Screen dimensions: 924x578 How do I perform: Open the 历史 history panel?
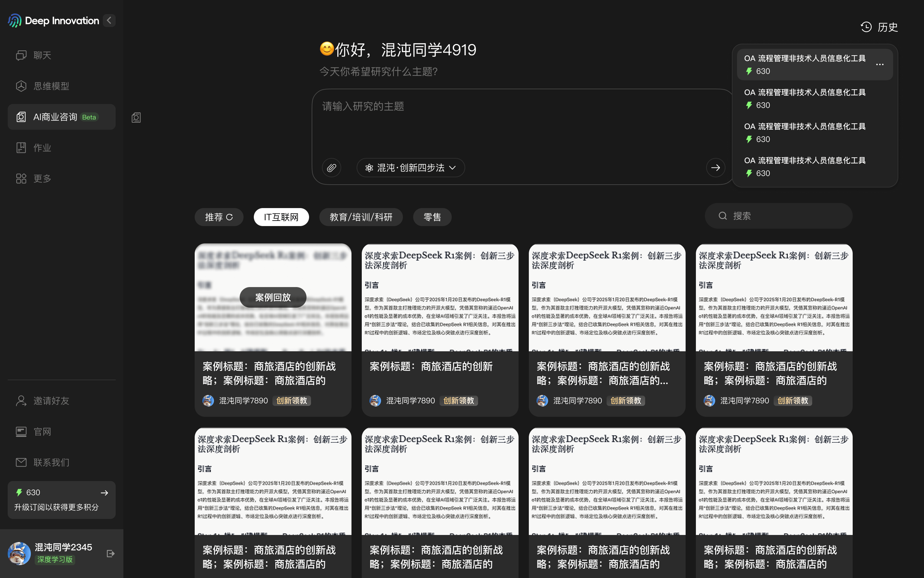(879, 27)
